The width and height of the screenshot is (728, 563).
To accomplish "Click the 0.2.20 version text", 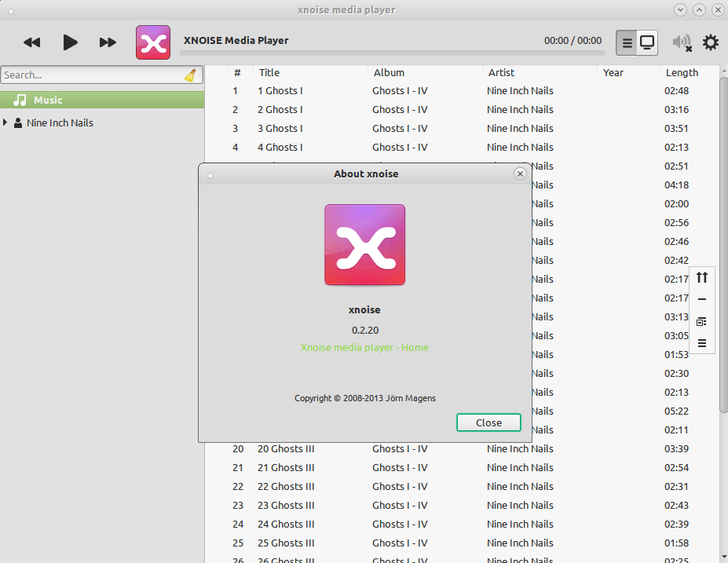I will click(365, 330).
